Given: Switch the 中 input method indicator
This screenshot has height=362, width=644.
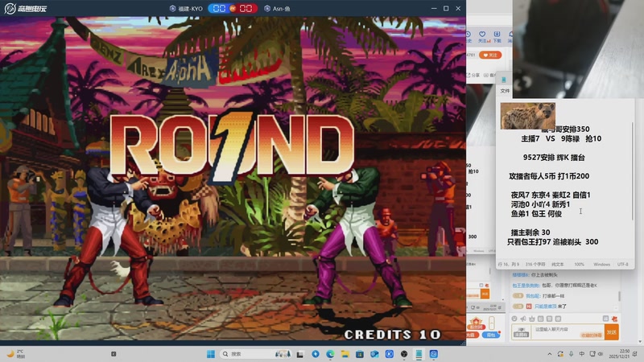Looking at the screenshot, I should [x=581, y=354].
